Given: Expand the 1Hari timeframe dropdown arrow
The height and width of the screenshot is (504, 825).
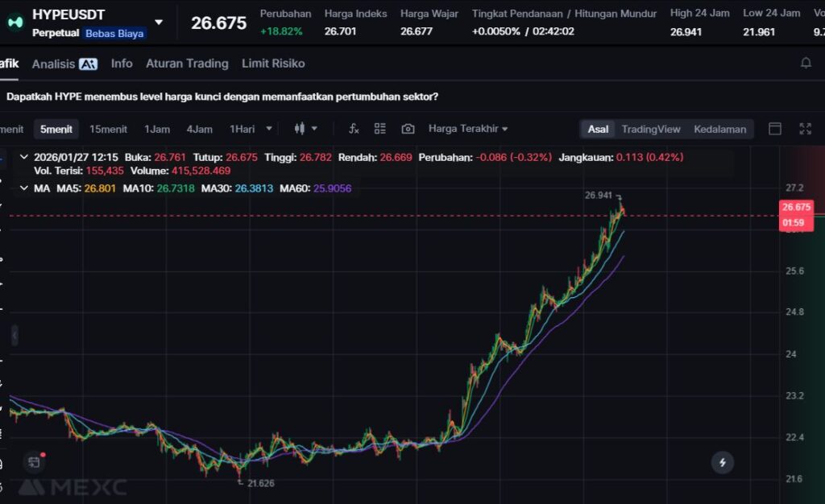Looking at the screenshot, I should 269,129.
